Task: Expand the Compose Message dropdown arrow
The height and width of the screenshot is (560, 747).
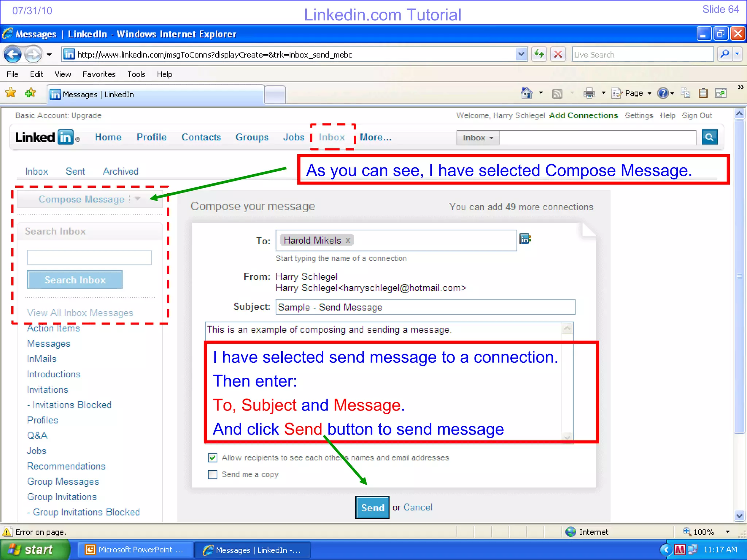Action: pos(138,199)
